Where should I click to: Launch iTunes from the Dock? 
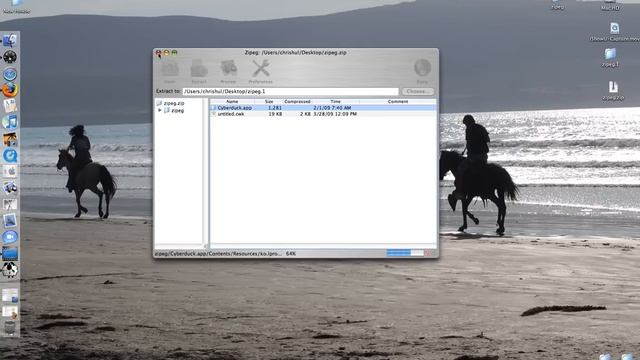point(10,122)
